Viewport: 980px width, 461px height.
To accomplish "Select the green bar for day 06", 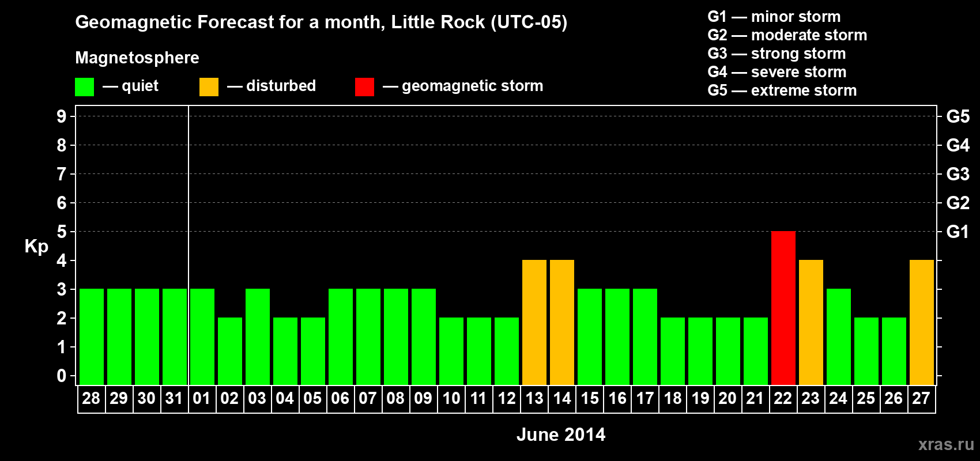I will [x=341, y=337].
